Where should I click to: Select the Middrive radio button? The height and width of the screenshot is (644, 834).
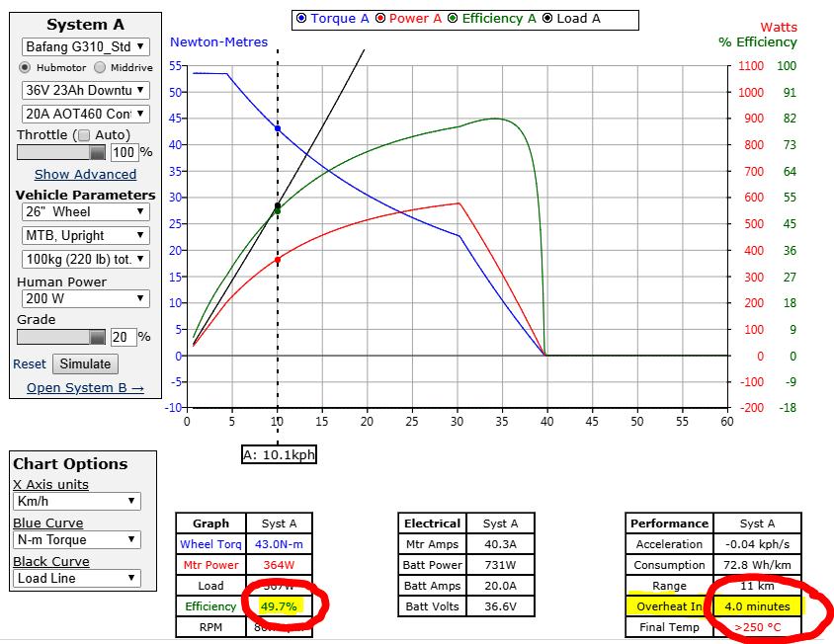100,67
